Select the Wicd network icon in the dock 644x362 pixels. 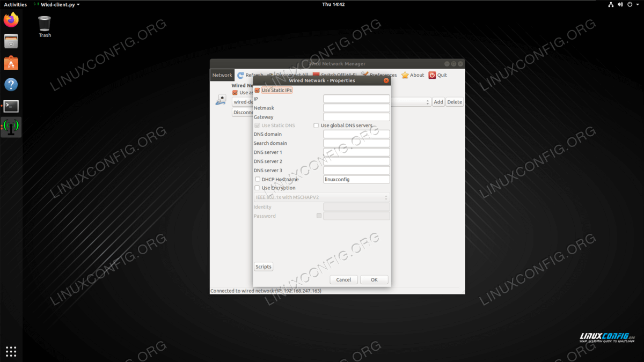point(11,127)
